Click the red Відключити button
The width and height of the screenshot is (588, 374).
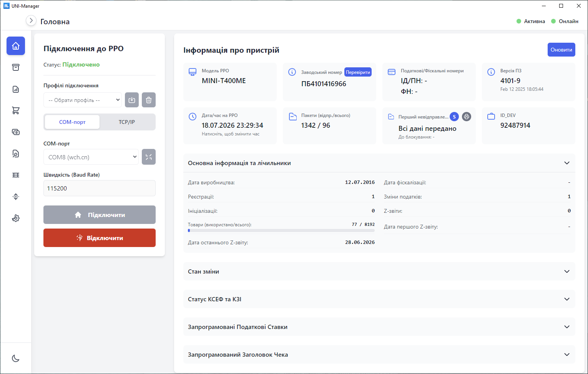[x=100, y=238]
